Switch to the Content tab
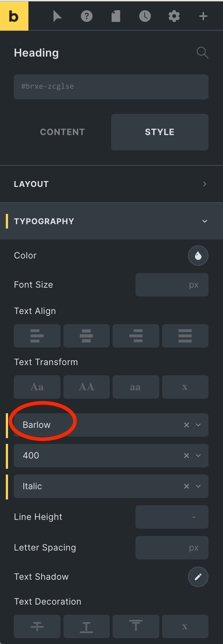Viewport: 223px width, 644px height. [62, 132]
